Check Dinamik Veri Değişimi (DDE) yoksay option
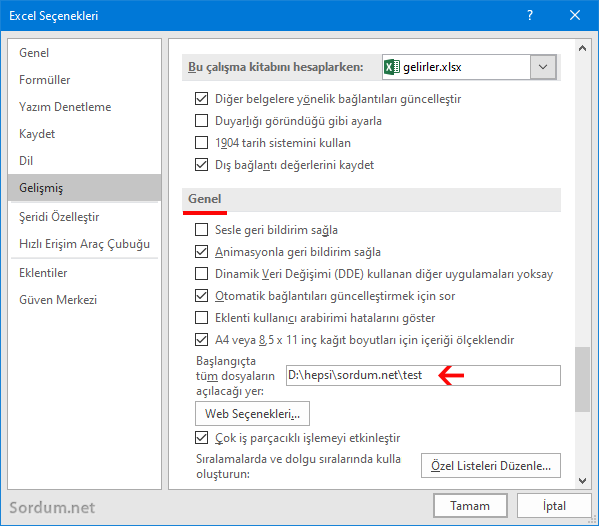599x526 pixels. point(201,274)
